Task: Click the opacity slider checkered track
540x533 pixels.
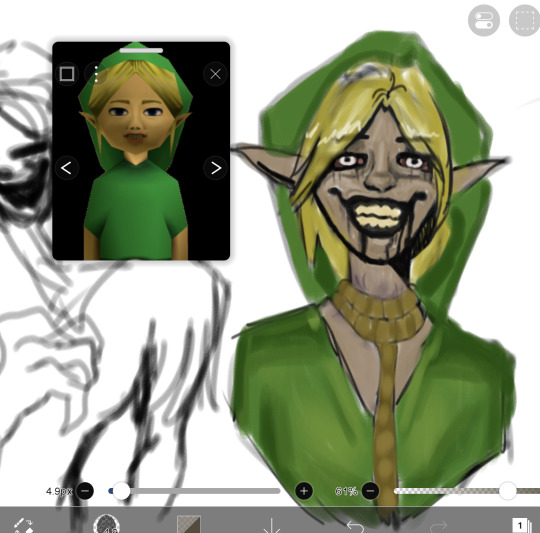Action: [x=467, y=491]
